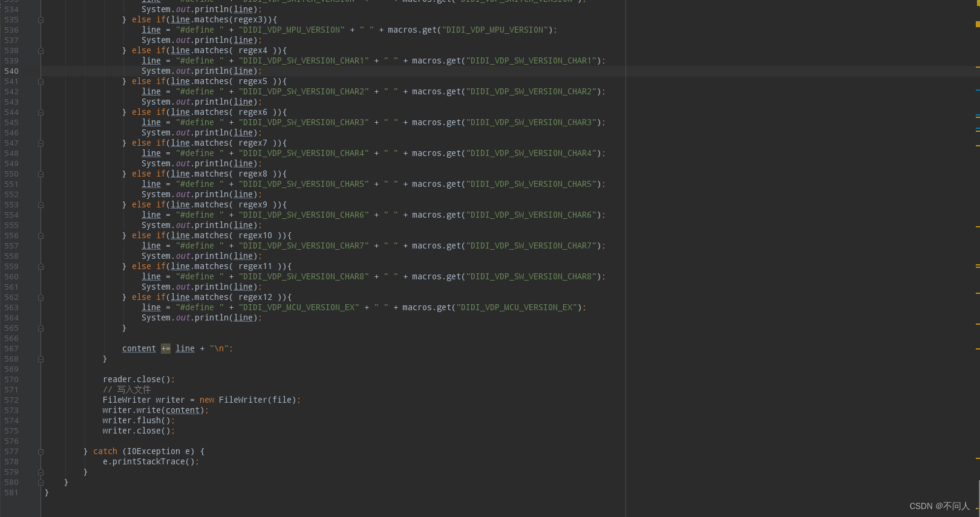Image resolution: width=980 pixels, height=517 pixels.
Task: Click 'regex4' in the line 538 condition
Action: pyautogui.click(x=253, y=51)
